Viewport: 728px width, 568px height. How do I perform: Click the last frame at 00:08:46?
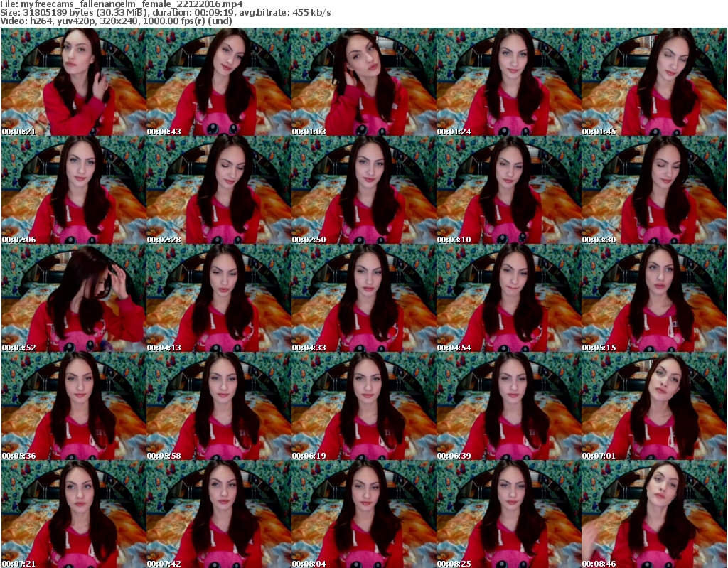click(x=653, y=514)
